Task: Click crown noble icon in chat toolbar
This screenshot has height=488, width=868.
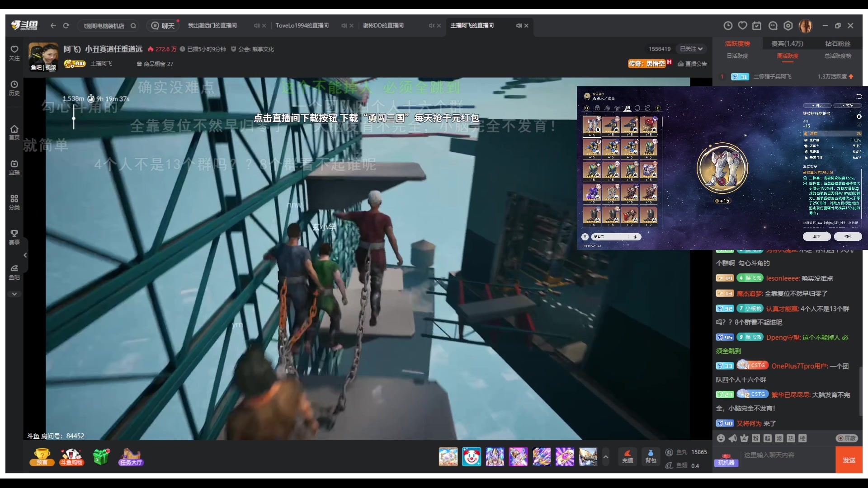Action: coord(744,438)
